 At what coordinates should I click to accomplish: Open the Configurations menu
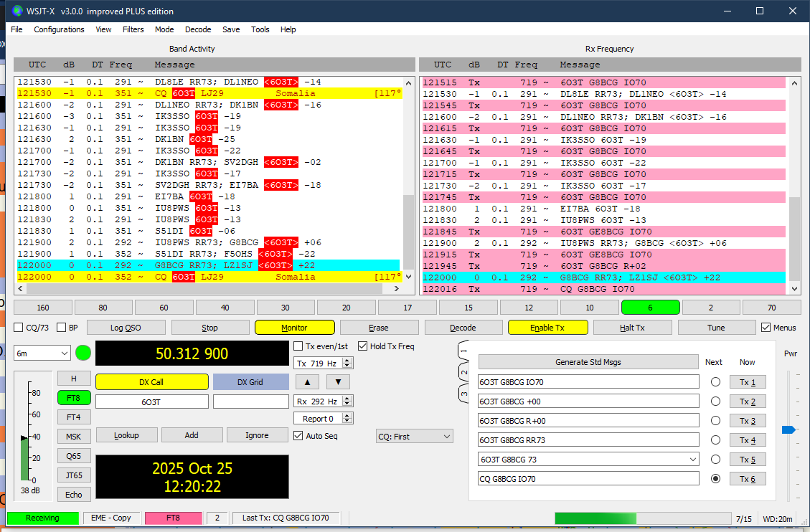59,29
